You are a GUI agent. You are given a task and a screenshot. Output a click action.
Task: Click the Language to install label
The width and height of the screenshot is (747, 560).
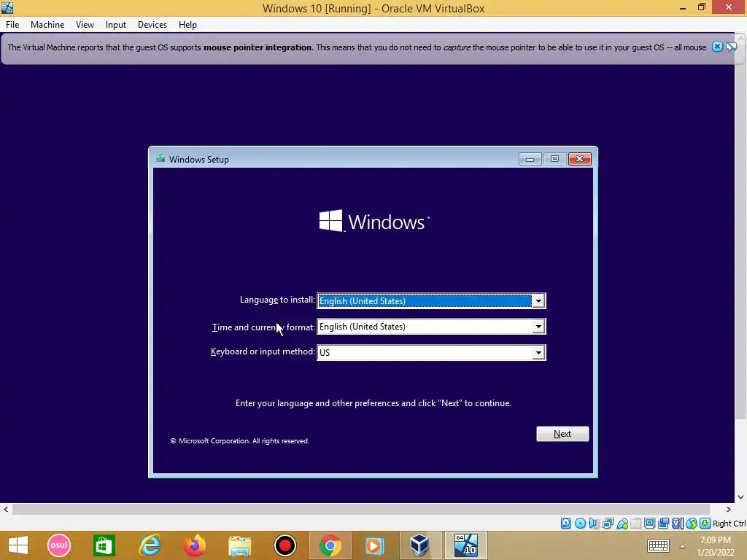(277, 300)
